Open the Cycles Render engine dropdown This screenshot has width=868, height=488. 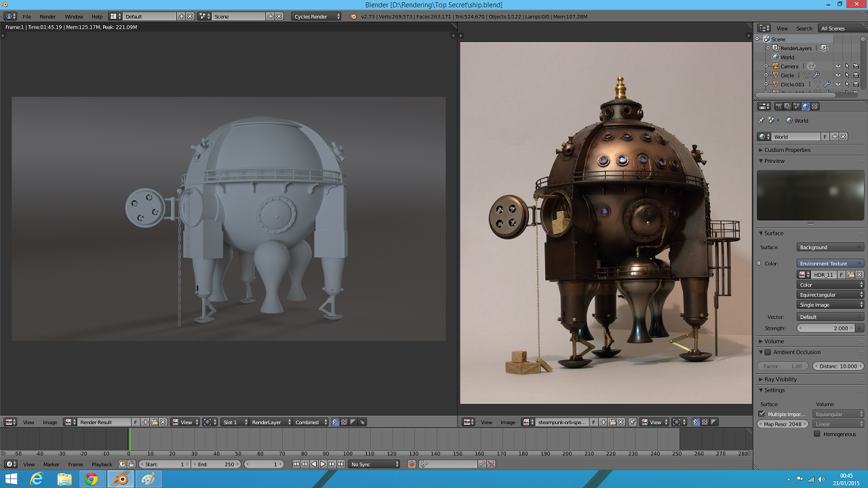(317, 16)
